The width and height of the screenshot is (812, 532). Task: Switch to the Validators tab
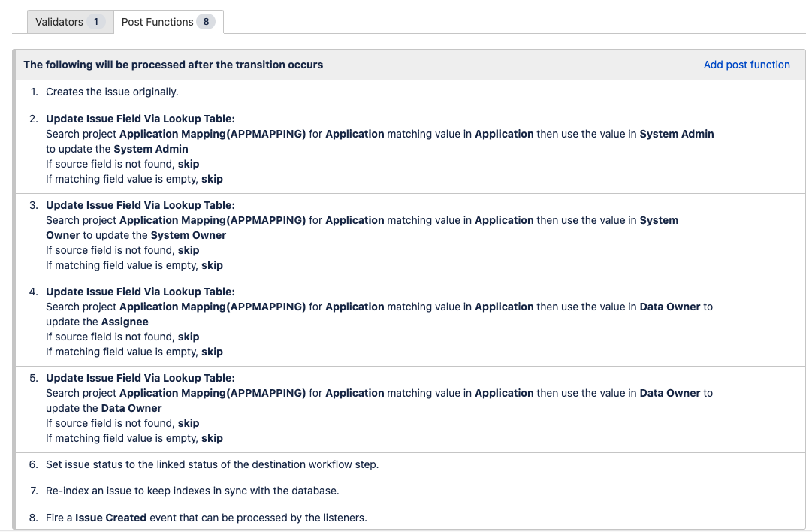(x=62, y=22)
